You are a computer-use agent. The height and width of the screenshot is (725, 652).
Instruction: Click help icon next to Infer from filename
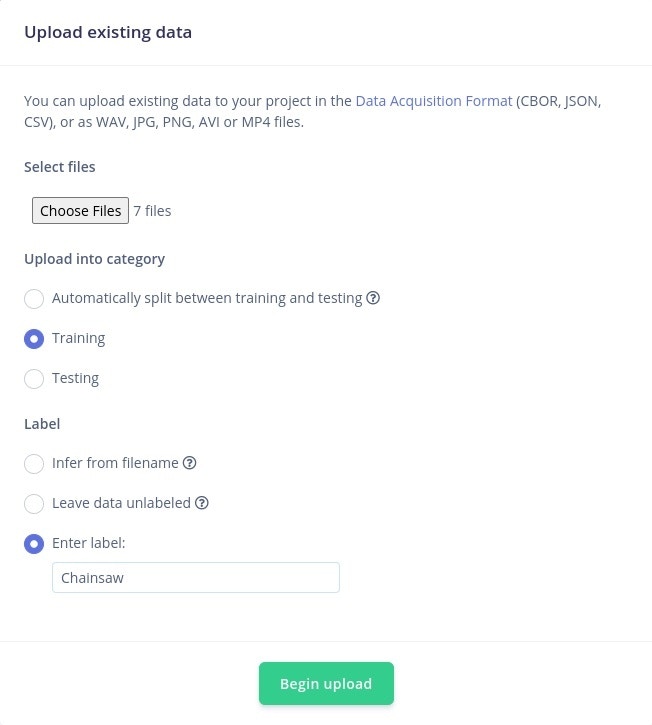tap(189, 463)
